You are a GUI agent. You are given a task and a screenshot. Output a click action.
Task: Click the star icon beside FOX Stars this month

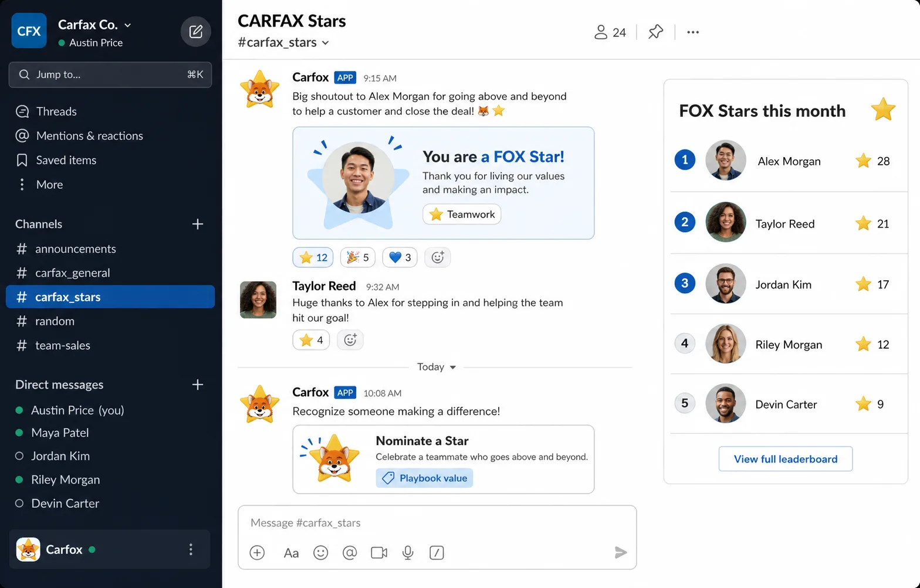(x=883, y=110)
